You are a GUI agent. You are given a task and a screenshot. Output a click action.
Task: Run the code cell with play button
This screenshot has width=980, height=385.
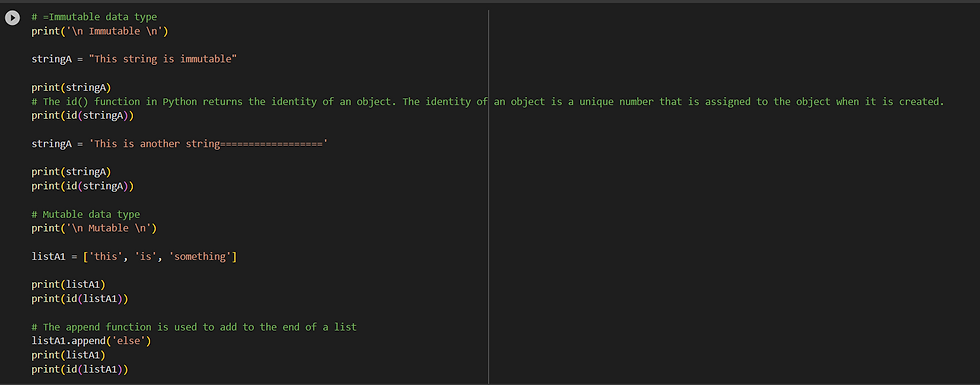(x=12, y=18)
